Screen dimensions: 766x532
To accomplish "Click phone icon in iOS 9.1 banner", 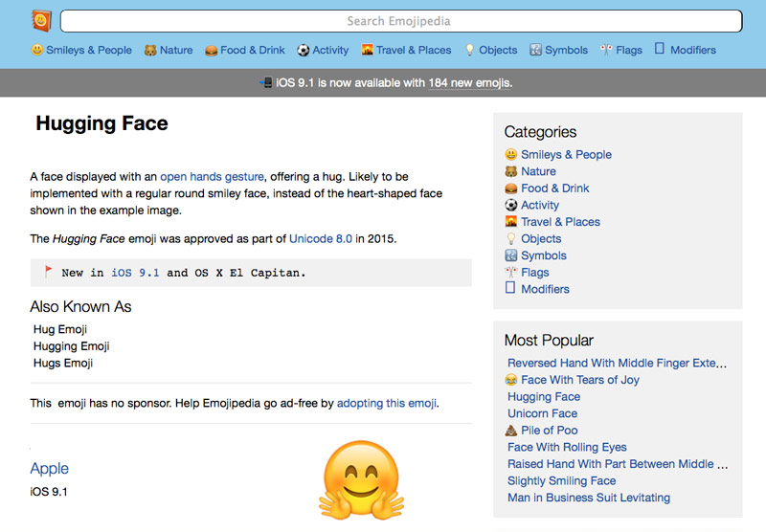I will point(266,82).
